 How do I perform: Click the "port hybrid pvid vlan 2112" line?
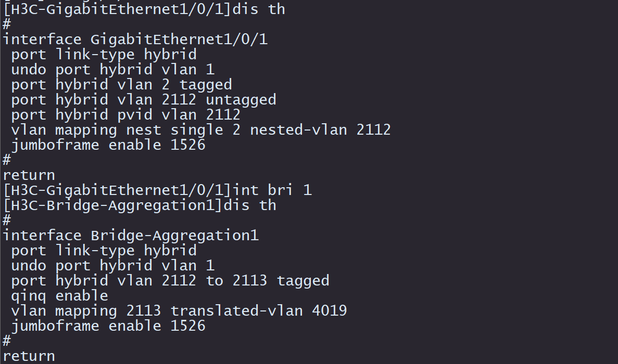[x=125, y=115]
